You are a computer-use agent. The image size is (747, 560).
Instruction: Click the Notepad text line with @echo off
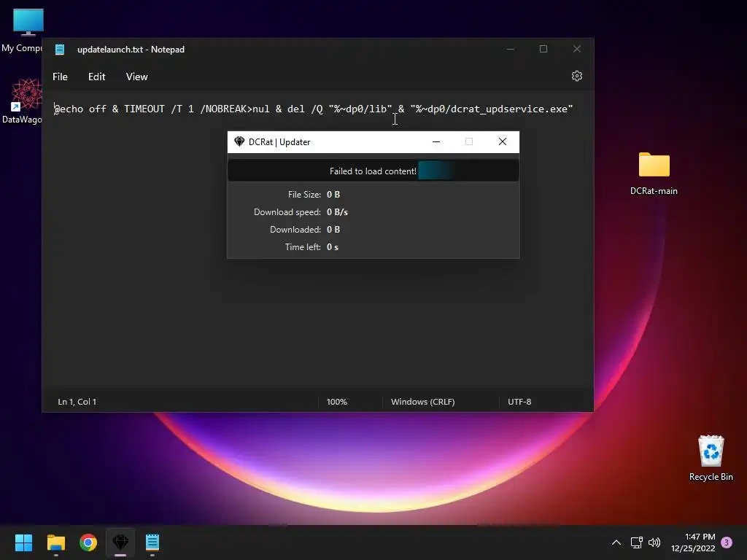pos(314,109)
